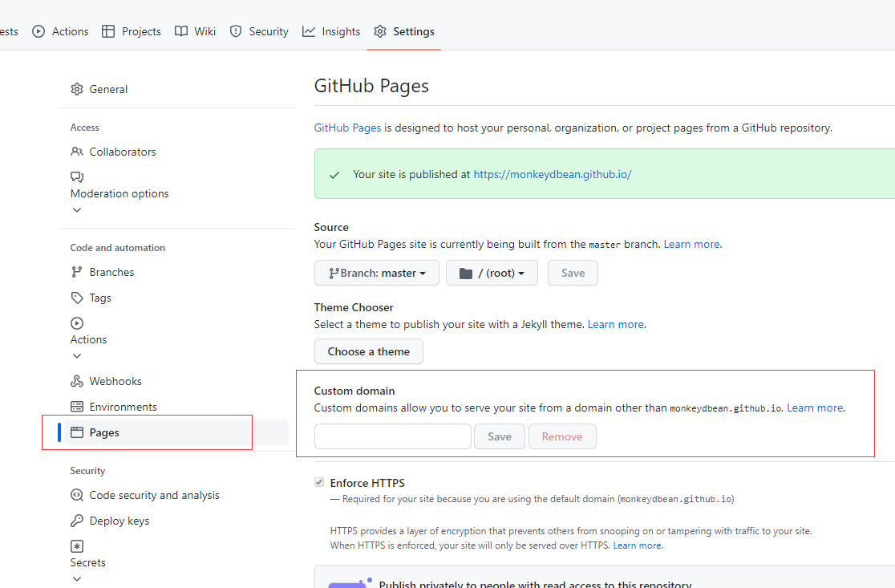Expand the Secrets chevron
895x588 pixels.
coord(77,579)
